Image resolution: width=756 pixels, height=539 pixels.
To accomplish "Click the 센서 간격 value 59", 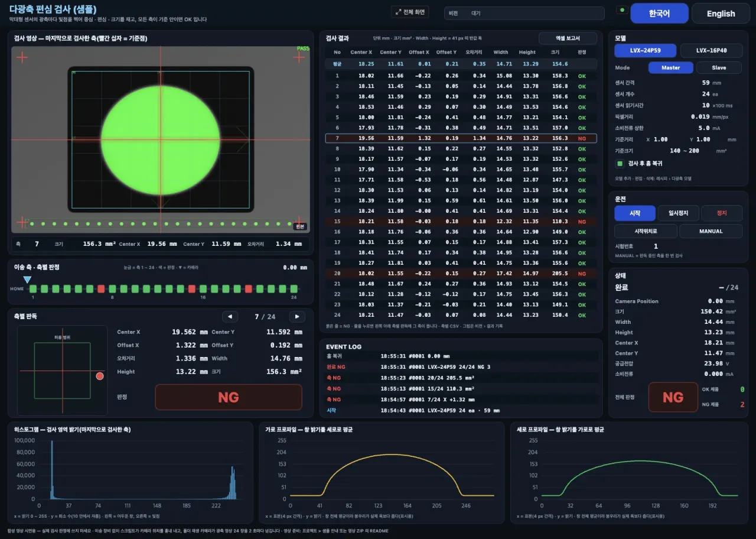I will tap(706, 83).
